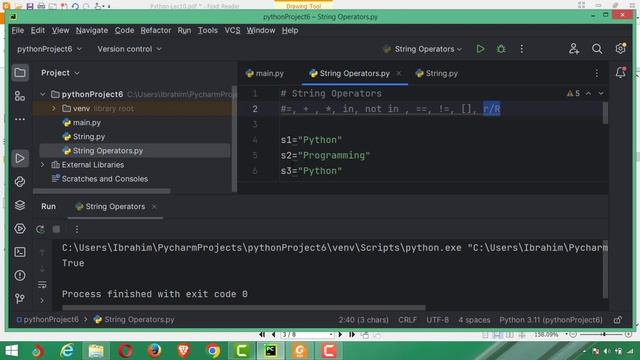Open Chrome from the taskbar
Viewport: 640px width, 360px height.
pyautogui.click(x=213, y=351)
